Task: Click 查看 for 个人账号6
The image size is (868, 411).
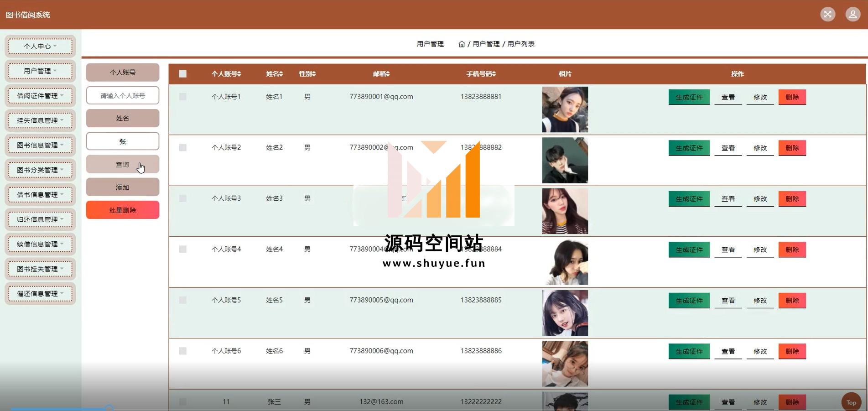Action: [728, 351]
